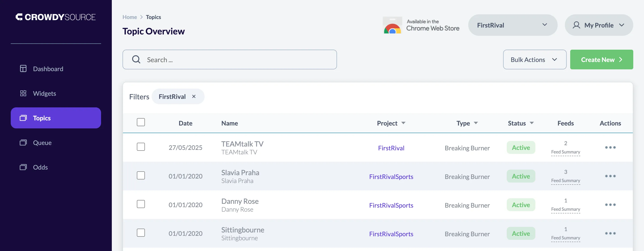
Task: Click the Create New button
Action: 602,60
